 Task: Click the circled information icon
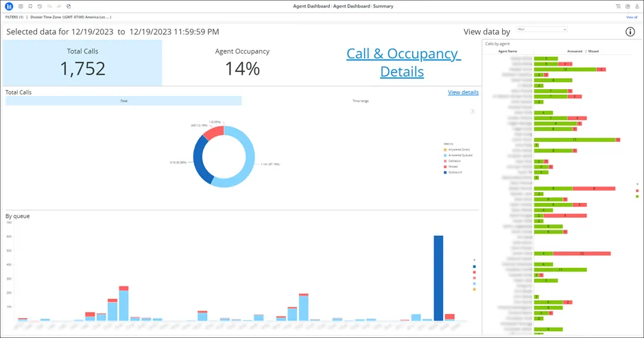[x=630, y=32]
